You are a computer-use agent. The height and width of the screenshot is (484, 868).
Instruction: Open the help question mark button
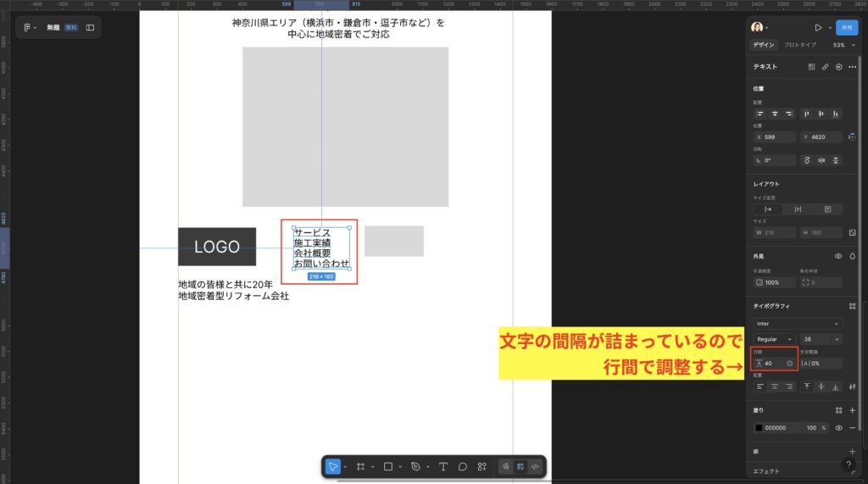coord(849,465)
